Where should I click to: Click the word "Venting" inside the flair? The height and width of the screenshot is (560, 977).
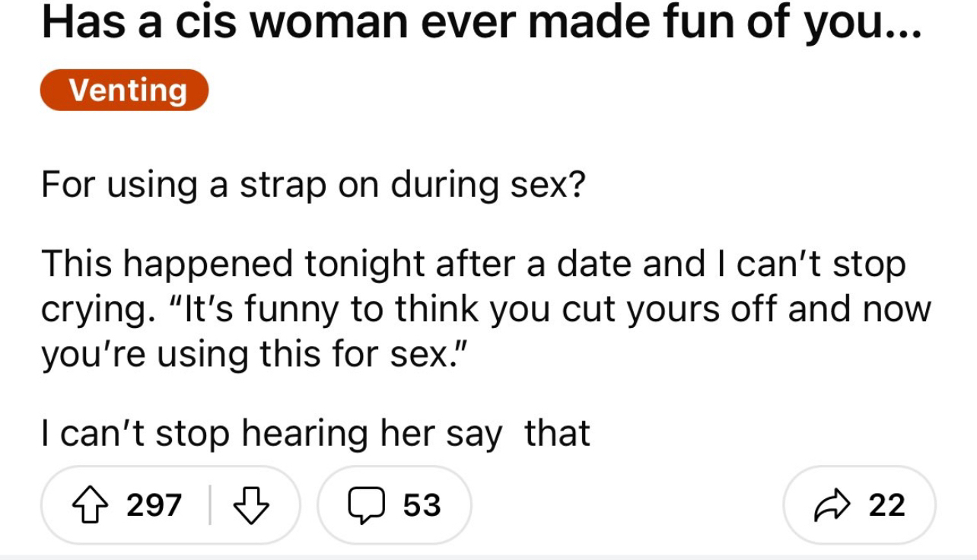coord(127,90)
